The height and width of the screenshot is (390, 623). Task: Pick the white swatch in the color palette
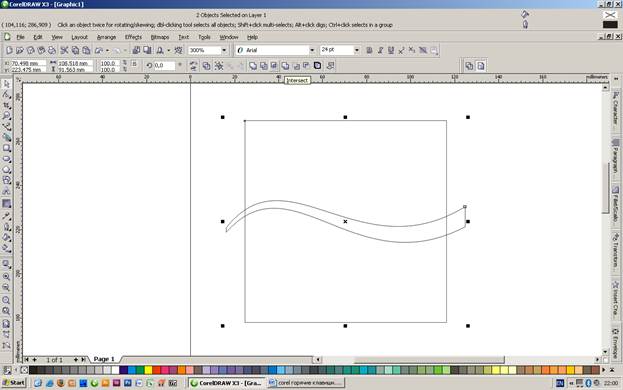(x=115, y=371)
